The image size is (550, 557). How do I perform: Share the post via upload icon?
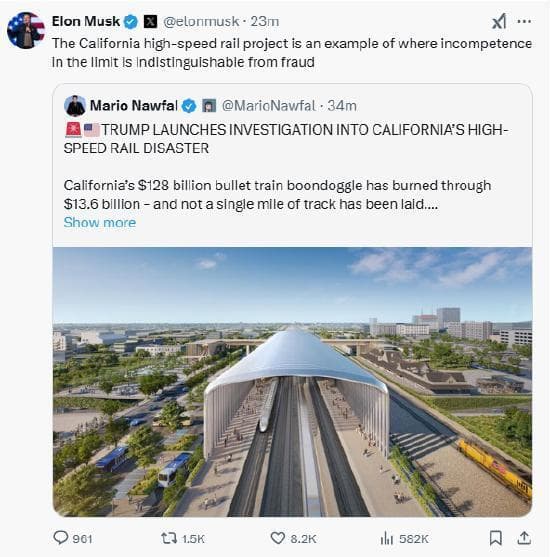[x=524, y=538]
